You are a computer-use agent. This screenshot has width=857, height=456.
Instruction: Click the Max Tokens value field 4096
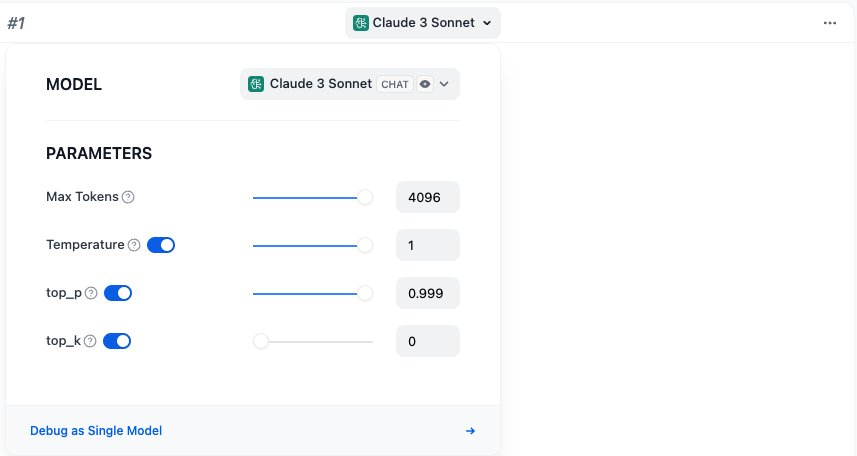point(428,197)
